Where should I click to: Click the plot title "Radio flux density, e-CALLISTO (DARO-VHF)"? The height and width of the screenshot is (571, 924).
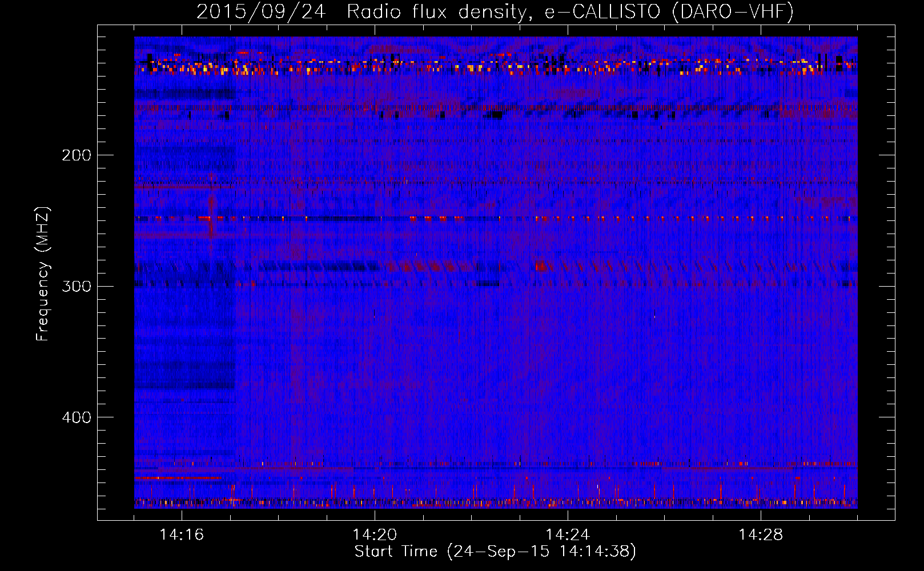[570, 12]
